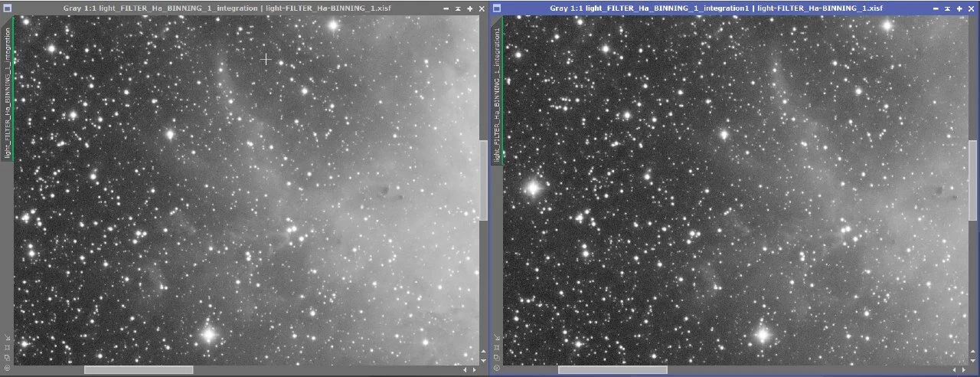This screenshot has height=377, width=980.
Task: Iconize the right integration1 window
Action: coord(936,8)
